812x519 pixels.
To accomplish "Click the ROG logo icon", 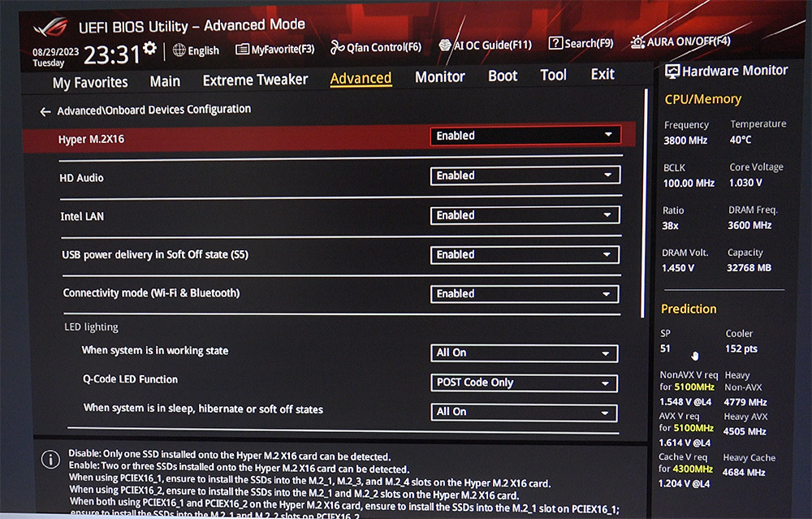I will [50, 27].
